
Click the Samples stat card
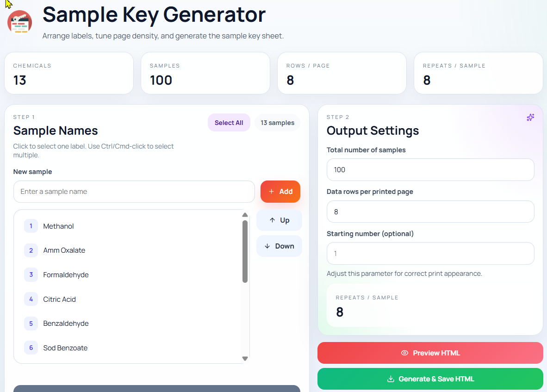click(205, 73)
